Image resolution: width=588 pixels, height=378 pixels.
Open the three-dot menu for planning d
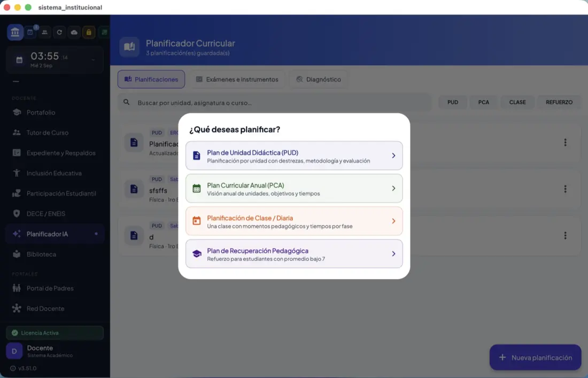(565, 235)
